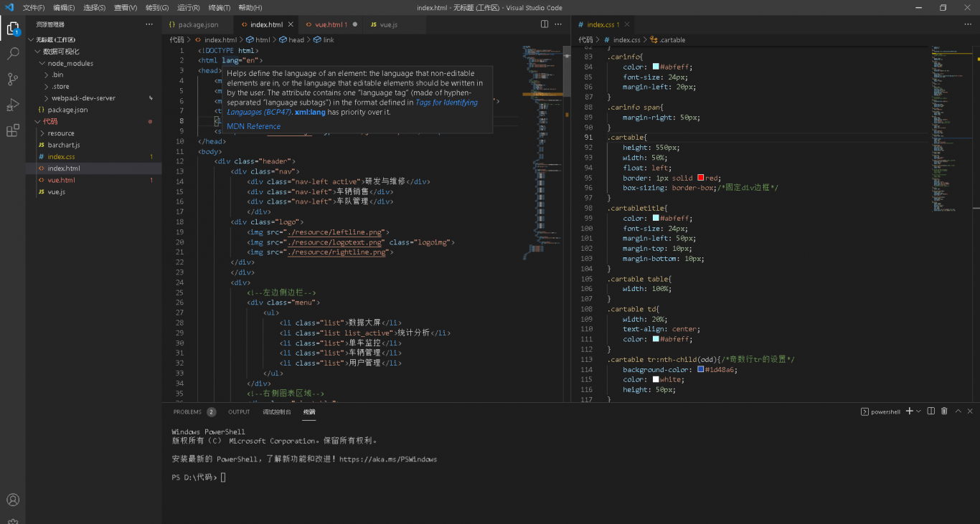
Task: Open the Search view in activity bar
Action: [x=13, y=54]
